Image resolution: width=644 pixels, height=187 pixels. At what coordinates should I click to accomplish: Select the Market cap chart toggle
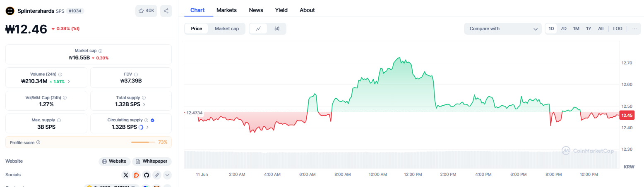[226, 28]
